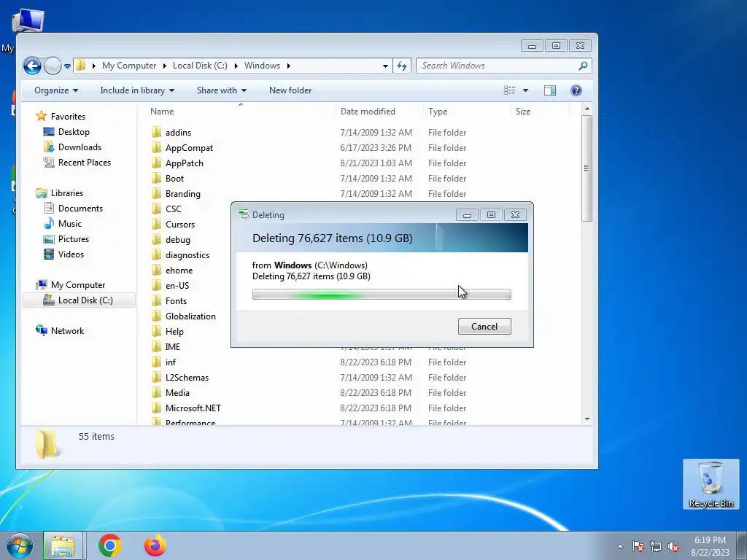This screenshot has width=747, height=560.
Task: Select the Fonts folder
Action: (x=176, y=301)
